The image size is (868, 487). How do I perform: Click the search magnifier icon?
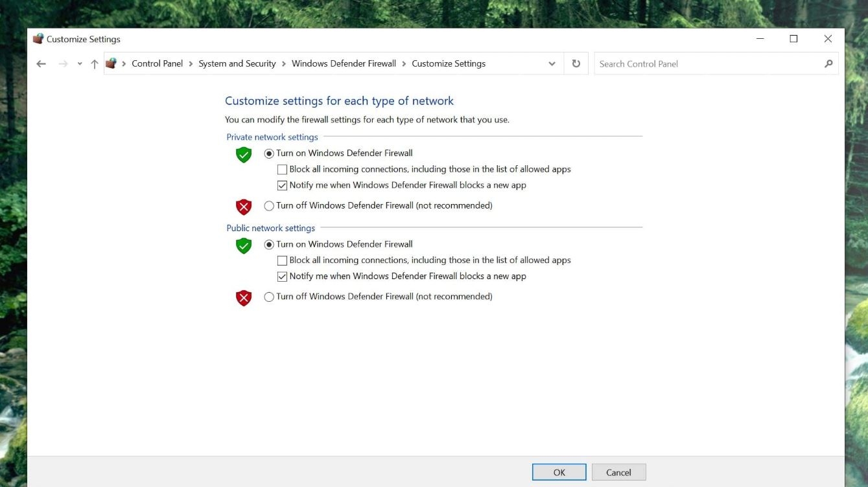point(828,63)
